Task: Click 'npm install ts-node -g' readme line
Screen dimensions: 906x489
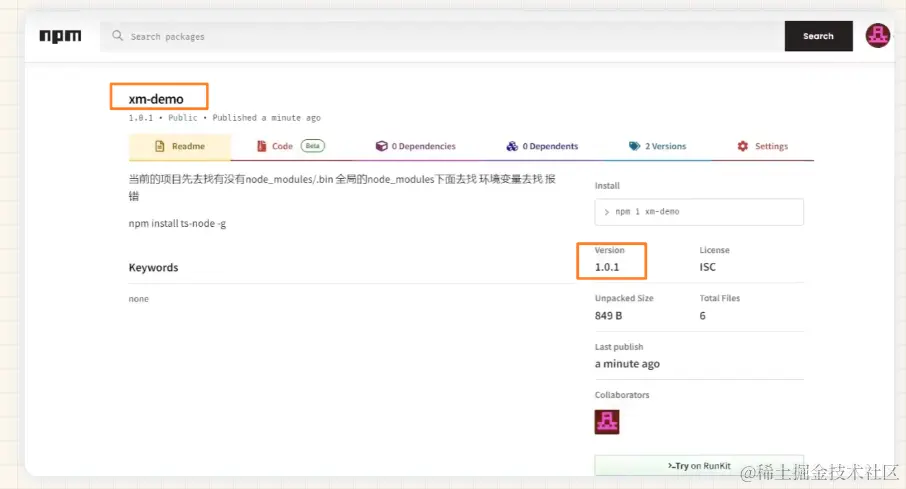Action: point(177,223)
